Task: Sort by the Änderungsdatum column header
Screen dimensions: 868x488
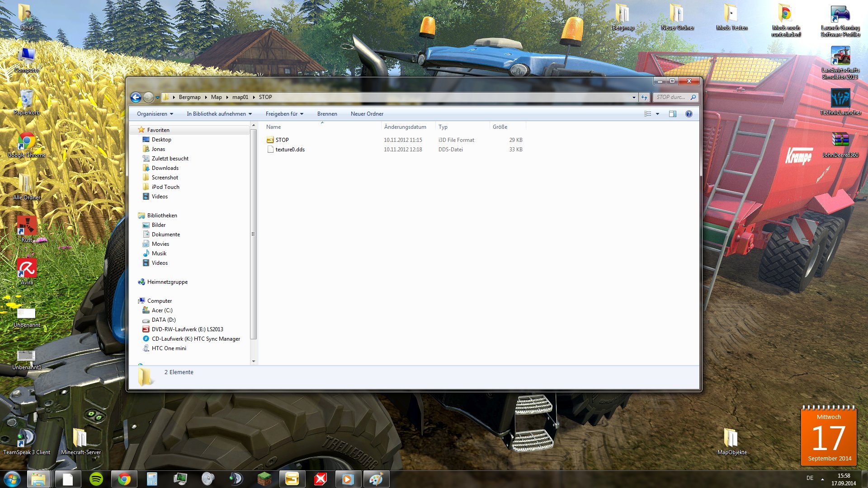Action: pos(405,127)
